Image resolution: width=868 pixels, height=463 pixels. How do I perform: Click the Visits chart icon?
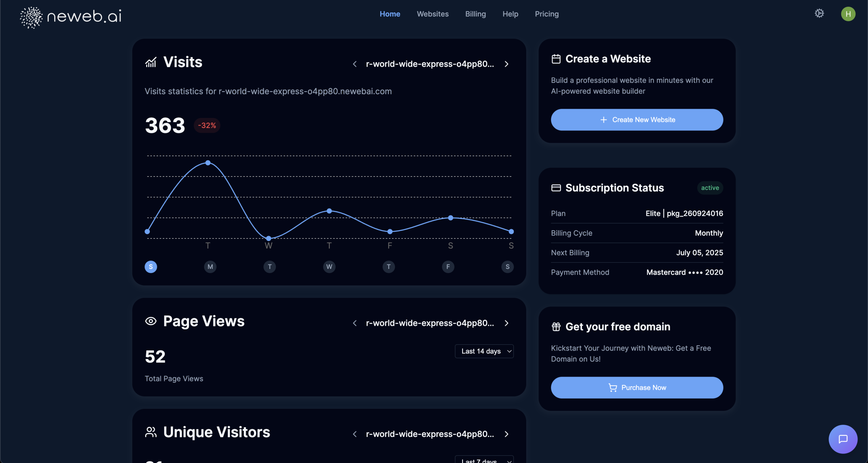coord(151,62)
